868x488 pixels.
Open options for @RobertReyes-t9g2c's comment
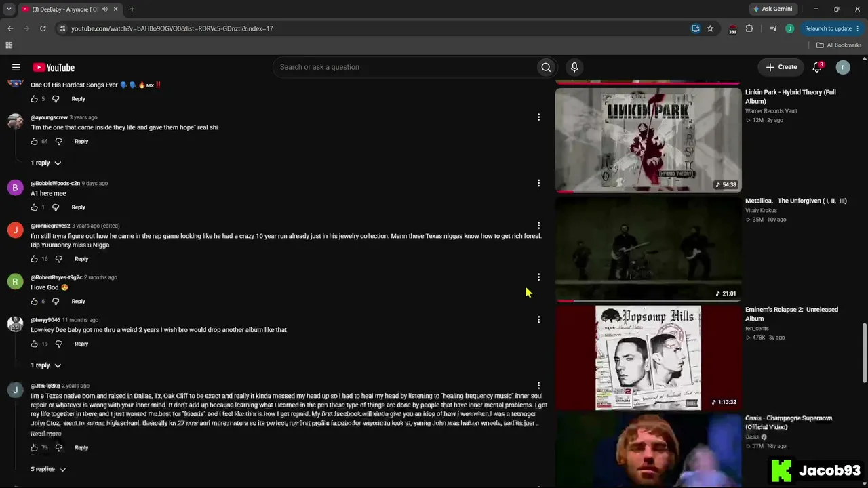pos(538,277)
